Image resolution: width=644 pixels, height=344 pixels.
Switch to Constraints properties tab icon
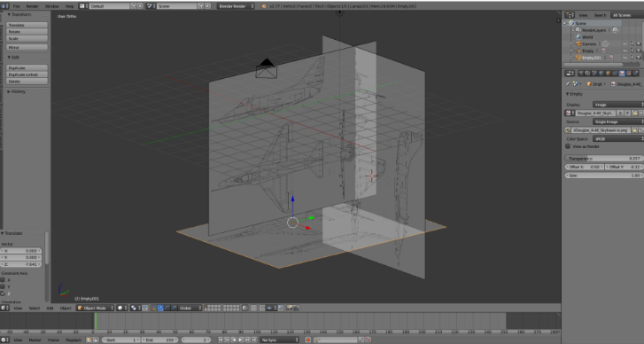pyautogui.click(x=615, y=74)
